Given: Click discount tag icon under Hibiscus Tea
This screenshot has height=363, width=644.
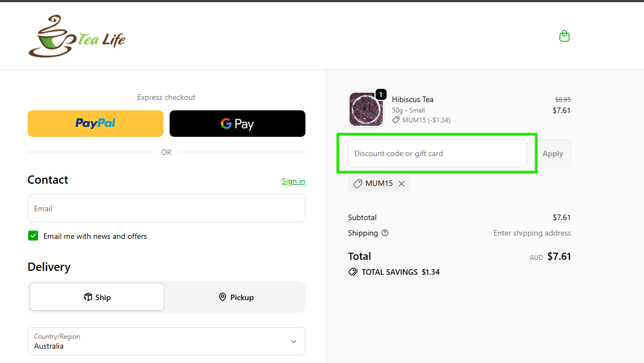Looking at the screenshot, I should pyautogui.click(x=396, y=120).
